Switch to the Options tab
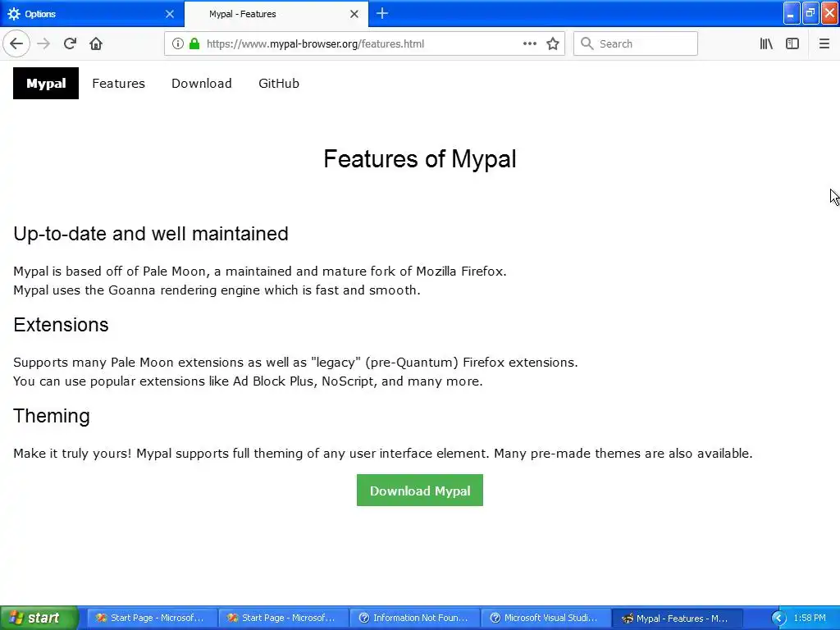Image resolution: width=840 pixels, height=630 pixels. tap(92, 14)
